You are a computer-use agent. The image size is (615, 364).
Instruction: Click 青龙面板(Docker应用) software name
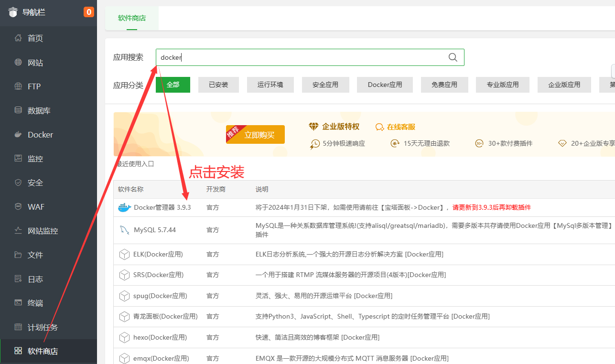coord(165,316)
